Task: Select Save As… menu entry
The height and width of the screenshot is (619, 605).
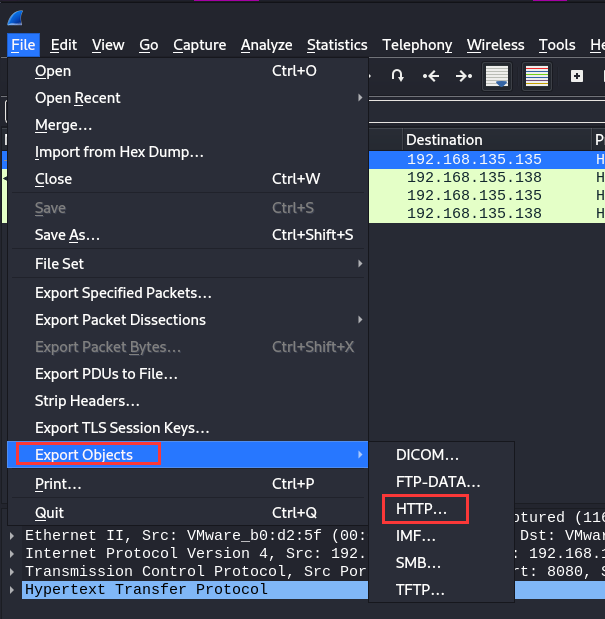Action: pos(188,235)
